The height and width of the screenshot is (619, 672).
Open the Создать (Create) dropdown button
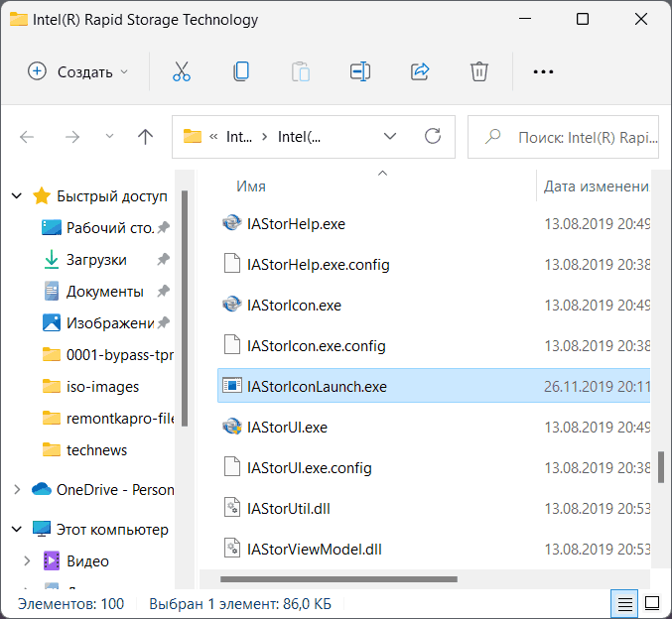(78, 72)
